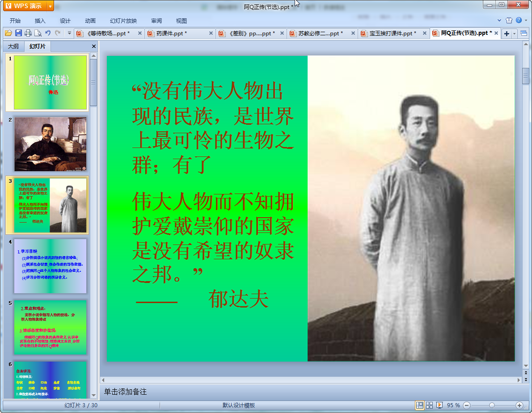Close the slide thumbnail pane
Viewport: 532px width, 413px height.
[93, 46]
